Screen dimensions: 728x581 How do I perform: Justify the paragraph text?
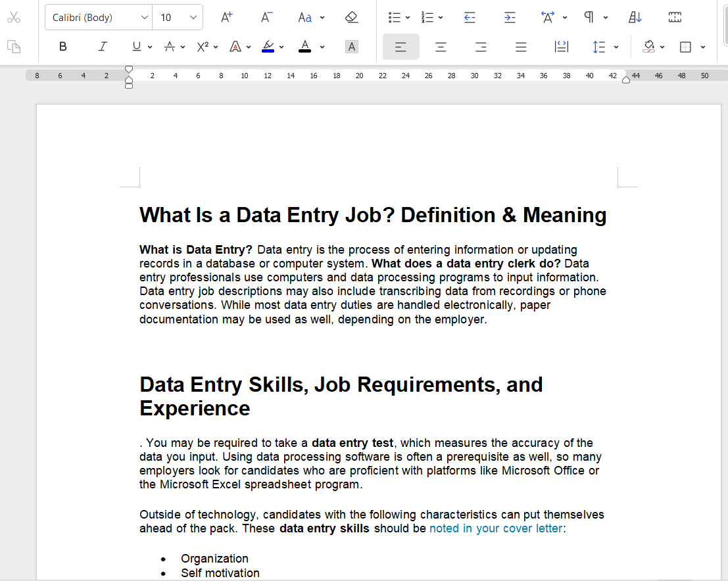(521, 47)
